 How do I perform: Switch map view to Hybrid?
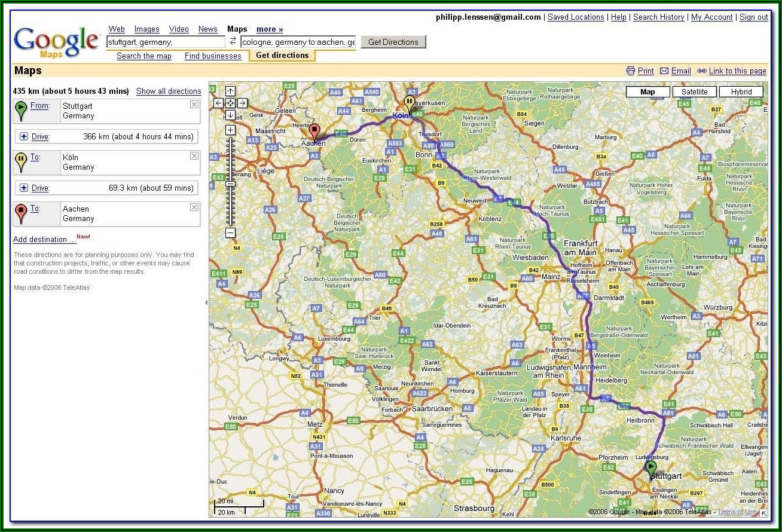(x=741, y=92)
